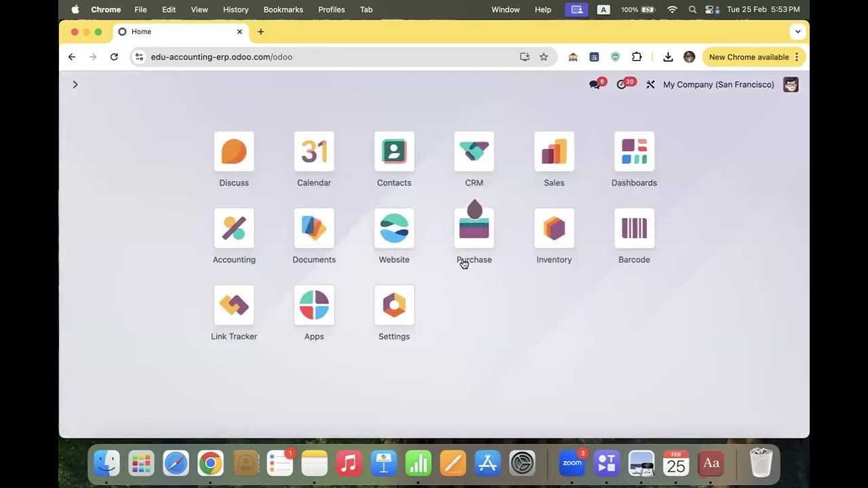This screenshot has height=488, width=868.
Task: Open the Edit menu
Action: tap(169, 9)
